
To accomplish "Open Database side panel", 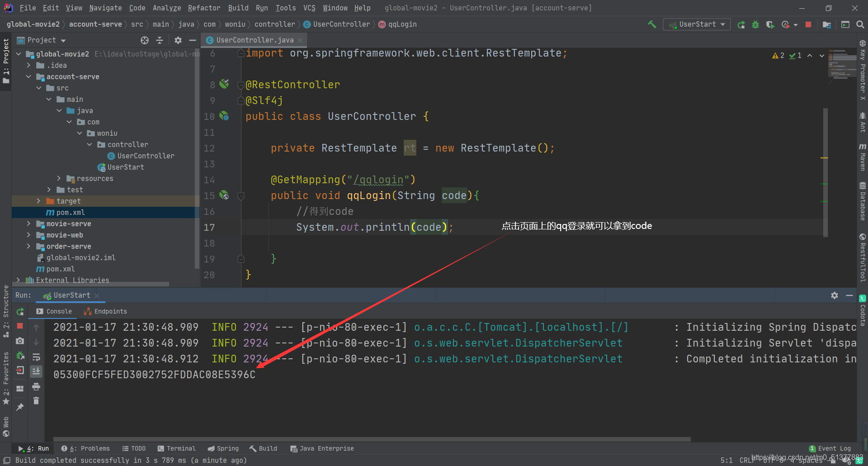I will click(x=863, y=201).
